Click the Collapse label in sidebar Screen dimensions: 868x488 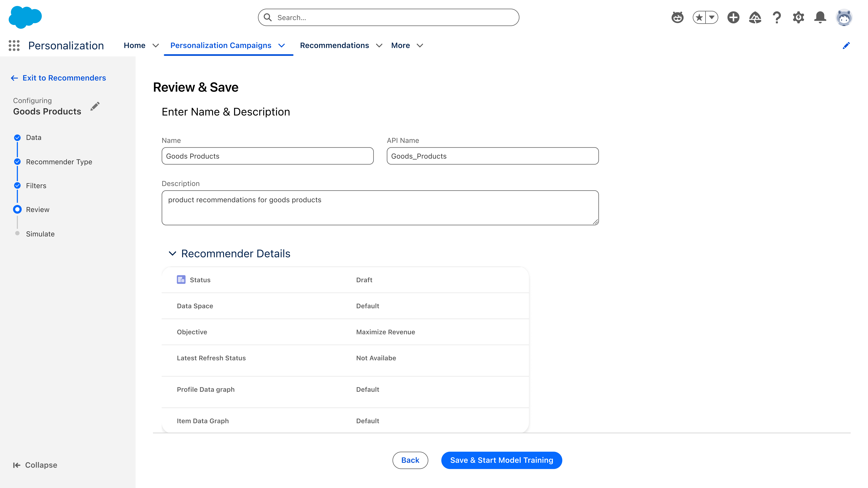click(x=41, y=465)
